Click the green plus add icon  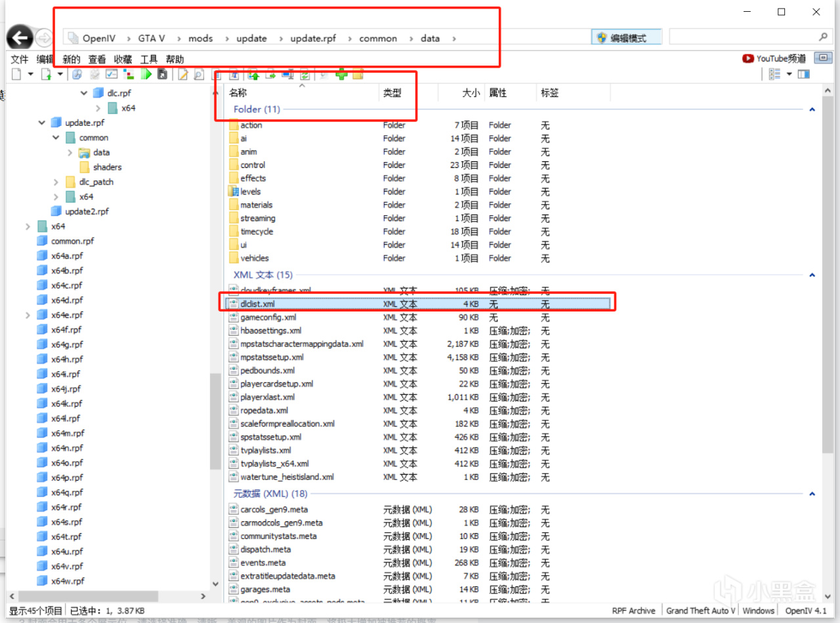pos(341,74)
